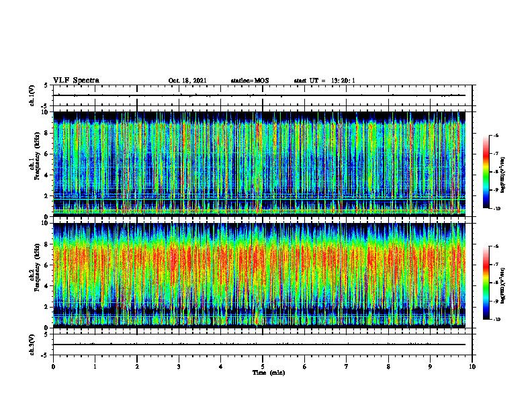
Task: Click time axis tick label "4"
Action: pos(221,367)
